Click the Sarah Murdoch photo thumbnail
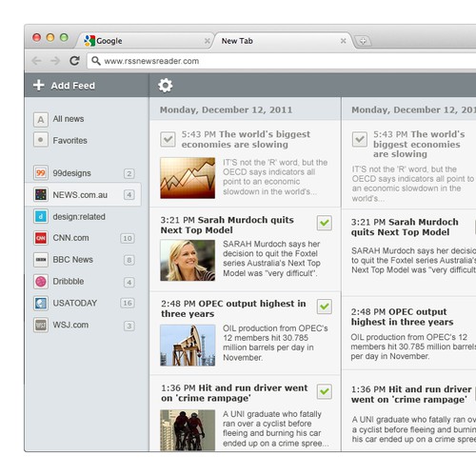The height and width of the screenshot is (476, 476). click(188, 260)
